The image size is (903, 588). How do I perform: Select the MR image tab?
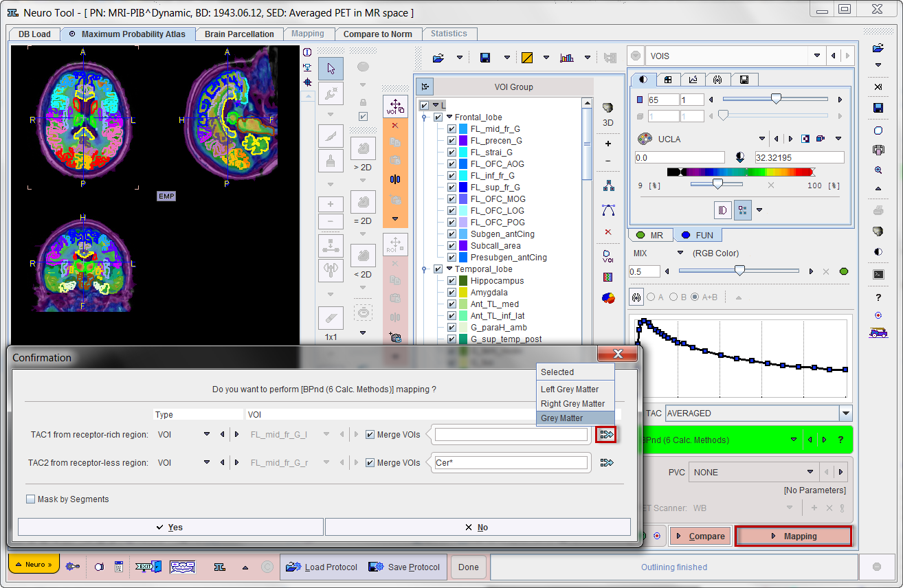[650, 235]
